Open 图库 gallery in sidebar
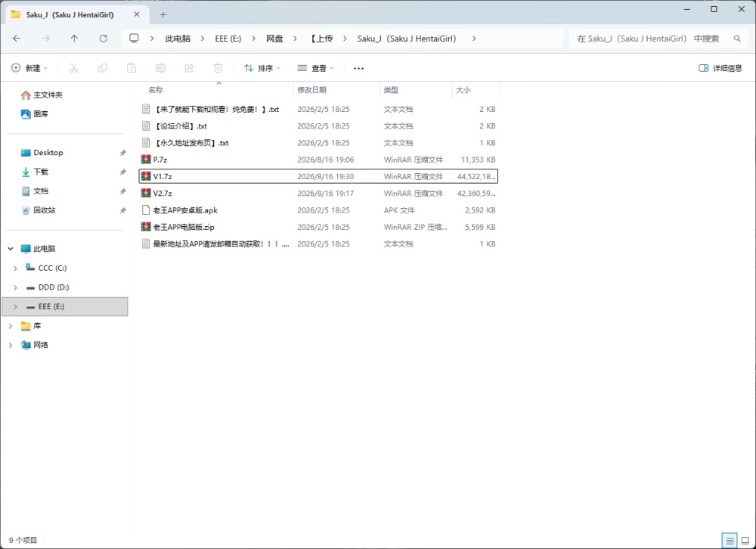 pos(35,114)
